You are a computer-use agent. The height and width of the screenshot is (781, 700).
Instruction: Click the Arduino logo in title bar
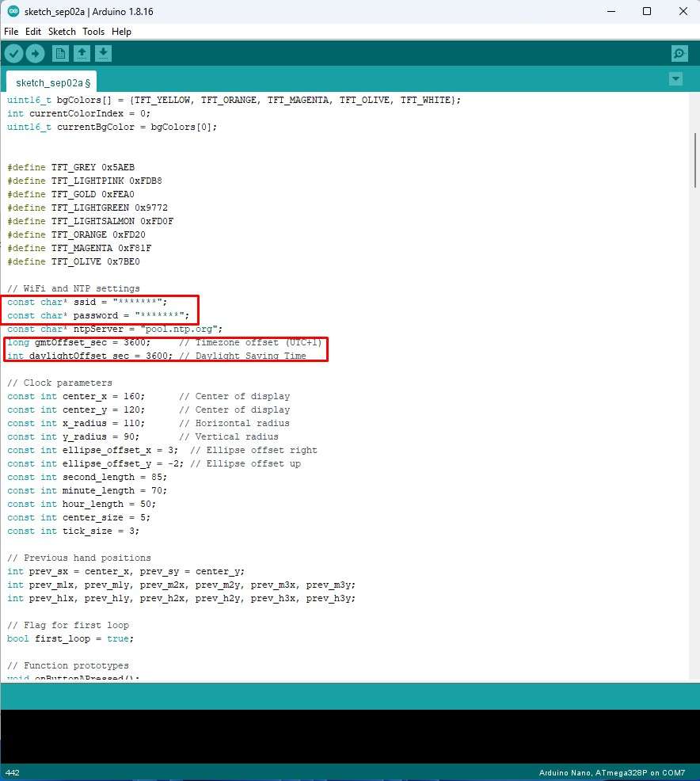point(13,11)
